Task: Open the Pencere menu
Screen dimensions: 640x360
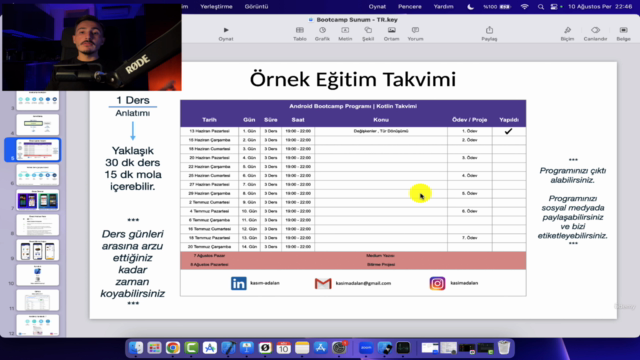Action: click(410, 7)
